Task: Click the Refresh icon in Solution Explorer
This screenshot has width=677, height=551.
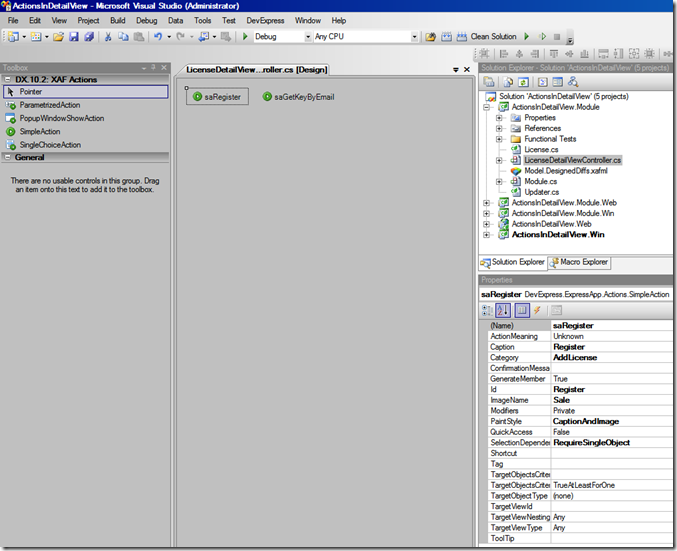Action: pyautogui.click(x=523, y=82)
